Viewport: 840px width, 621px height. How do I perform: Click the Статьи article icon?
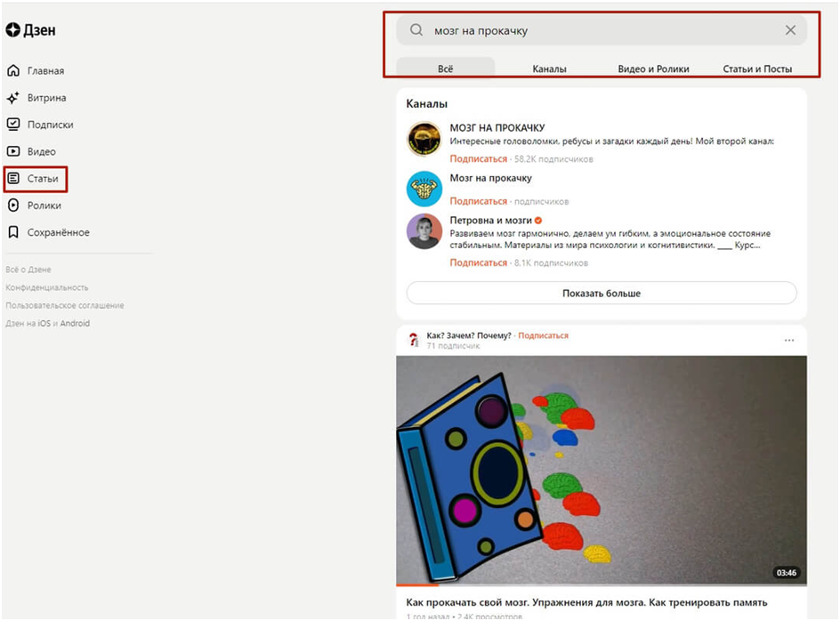click(13, 179)
